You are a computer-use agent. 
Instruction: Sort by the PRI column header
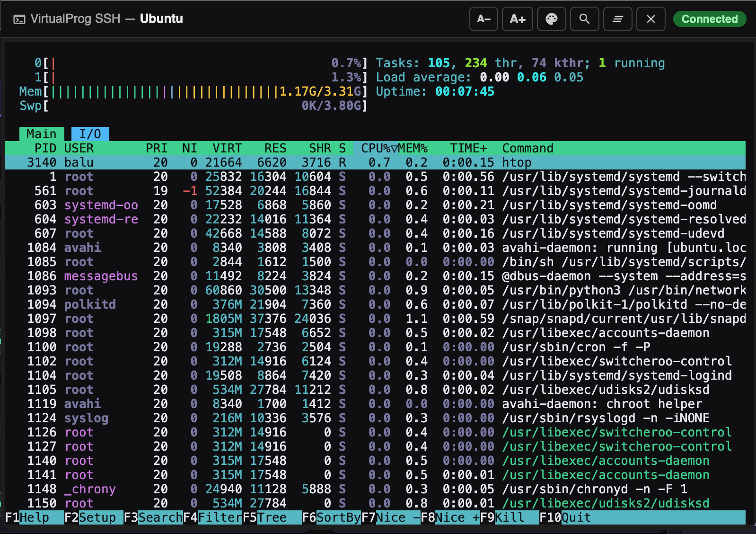[x=157, y=148]
